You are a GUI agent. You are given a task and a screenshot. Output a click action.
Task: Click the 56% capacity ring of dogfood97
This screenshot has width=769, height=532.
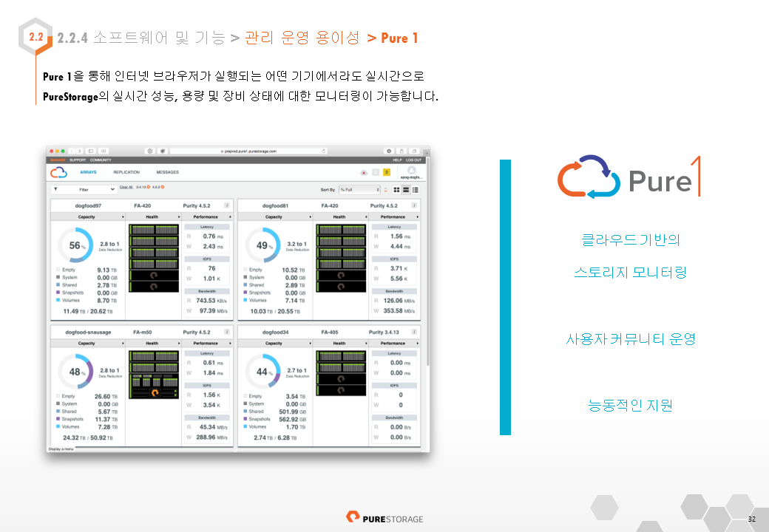point(75,245)
